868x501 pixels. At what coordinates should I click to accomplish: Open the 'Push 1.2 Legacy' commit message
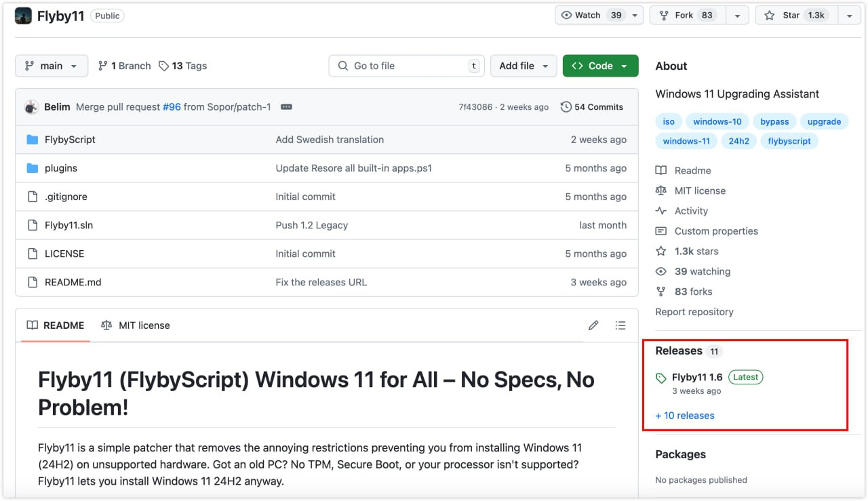[312, 225]
